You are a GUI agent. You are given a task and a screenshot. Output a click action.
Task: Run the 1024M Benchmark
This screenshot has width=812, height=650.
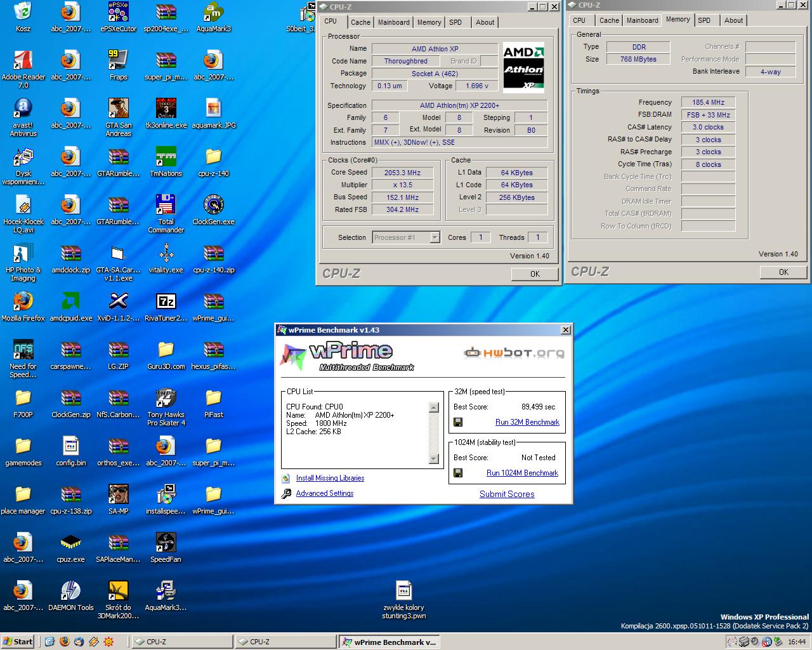click(522, 473)
